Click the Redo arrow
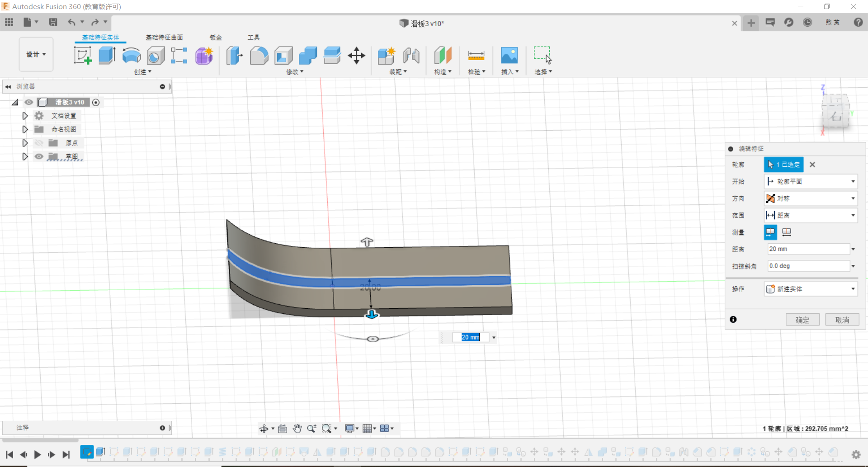868x467 pixels. pyautogui.click(x=95, y=22)
